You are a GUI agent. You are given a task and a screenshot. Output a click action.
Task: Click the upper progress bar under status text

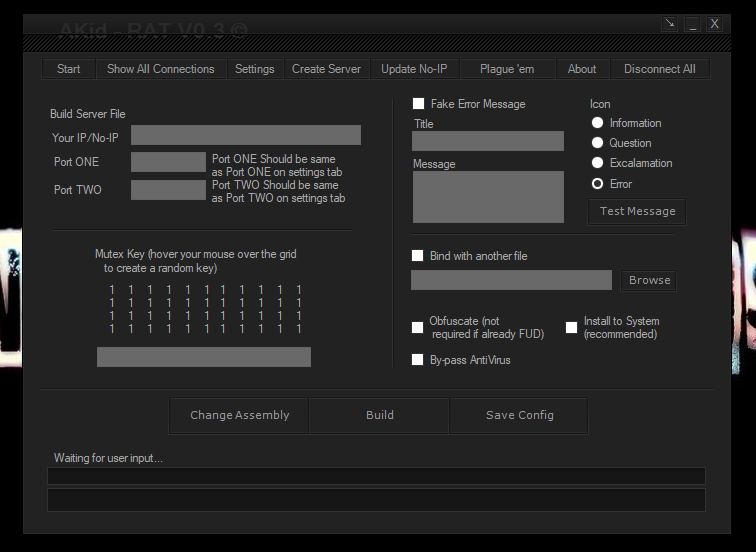click(377, 476)
